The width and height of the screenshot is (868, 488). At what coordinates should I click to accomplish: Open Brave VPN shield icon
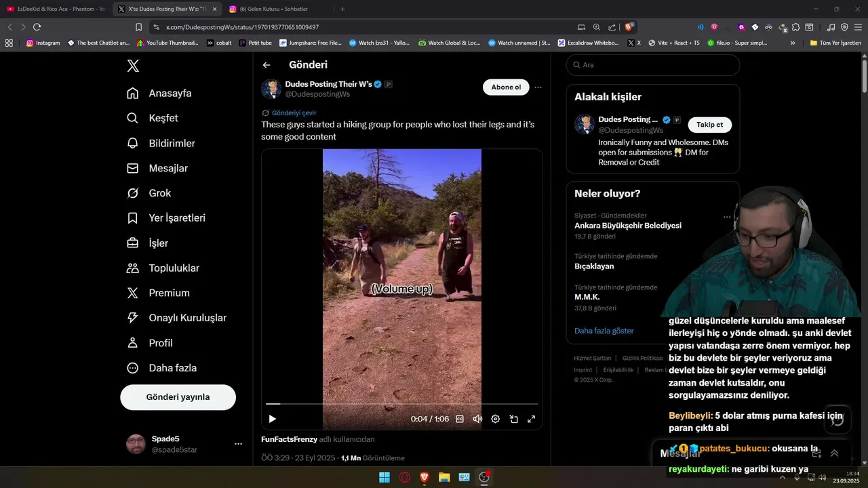click(844, 27)
